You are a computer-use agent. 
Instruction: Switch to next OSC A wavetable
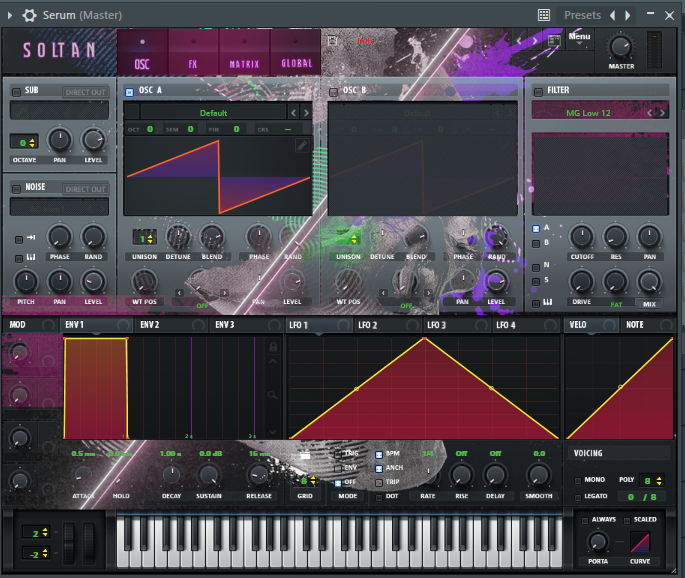(306, 113)
